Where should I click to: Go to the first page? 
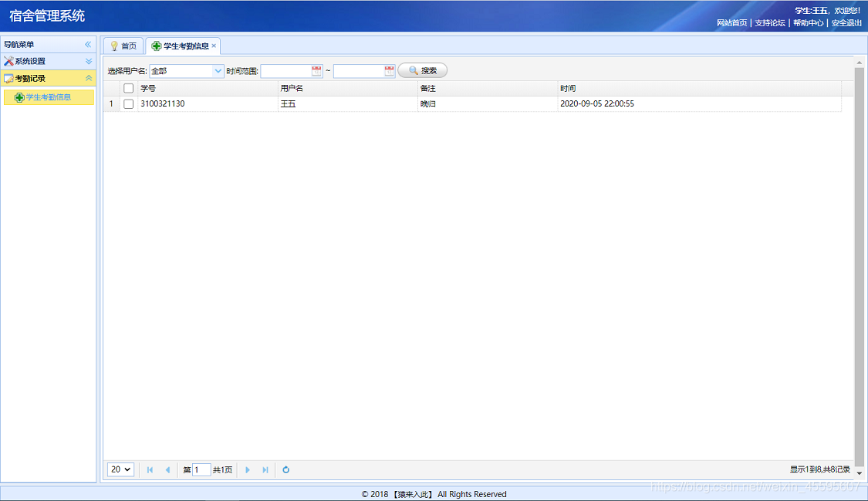point(150,470)
